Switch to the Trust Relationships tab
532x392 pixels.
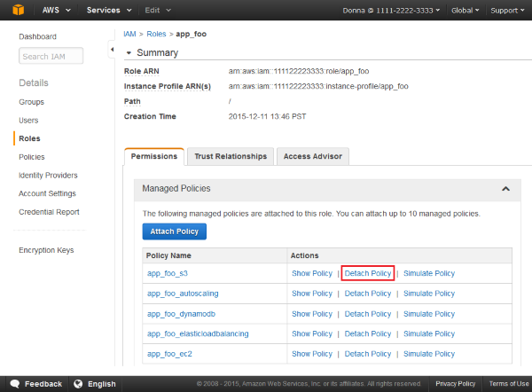pyautogui.click(x=231, y=156)
